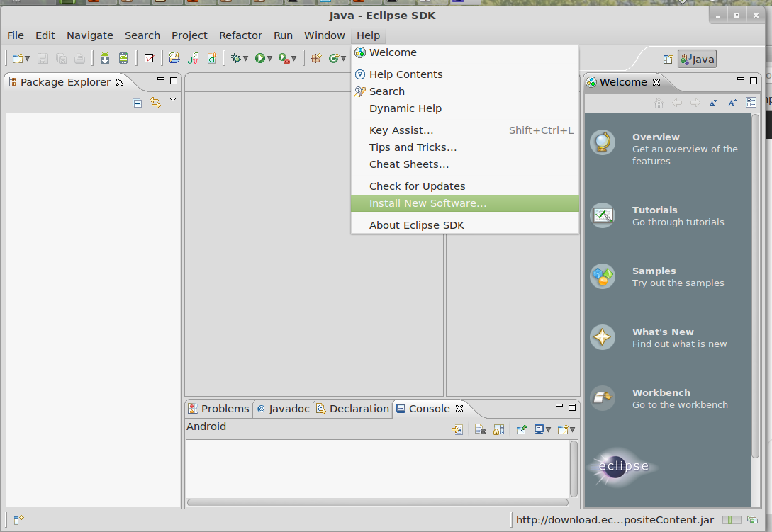Image resolution: width=772 pixels, height=532 pixels.
Task: Click the Clear Console icon
Action: coord(480,429)
